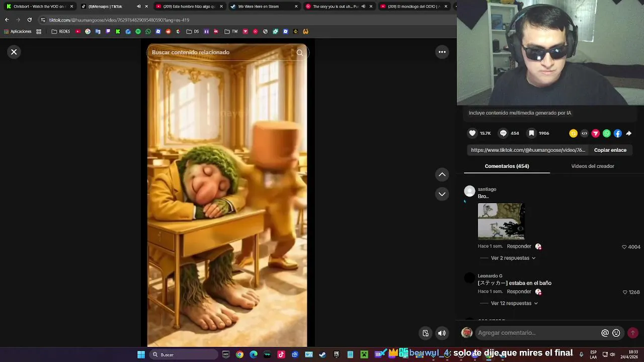Open the Leonardo G username link
Screen dimensions: 644x362
490,276
